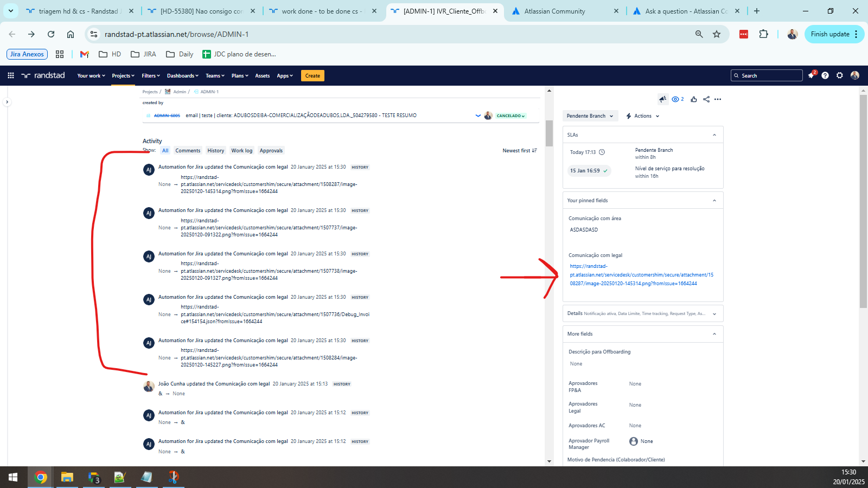This screenshot has width=868, height=488.
Task: Reload the browser page
Action: click(51, 34)
